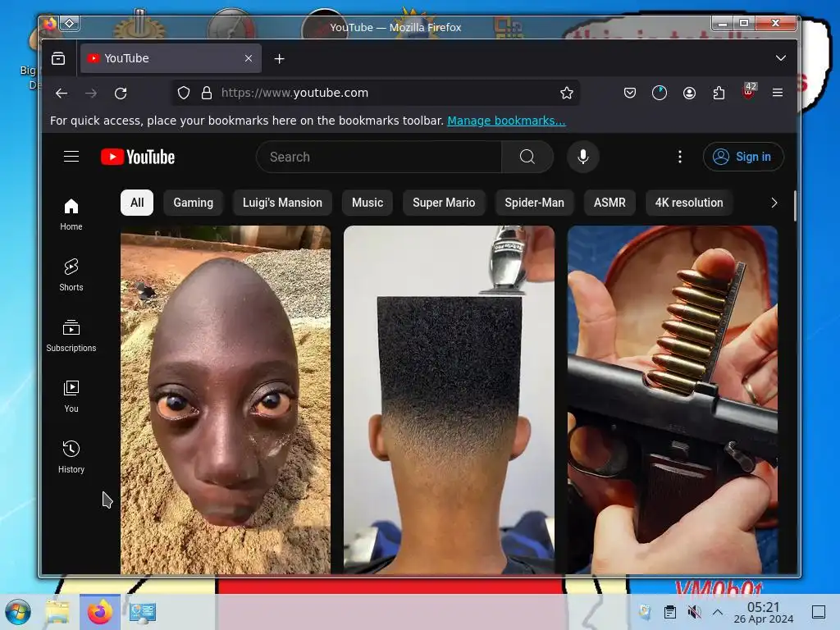Click the YouTube search field
The height and width of the screenshot is (630, 840).
click(379, 157)
